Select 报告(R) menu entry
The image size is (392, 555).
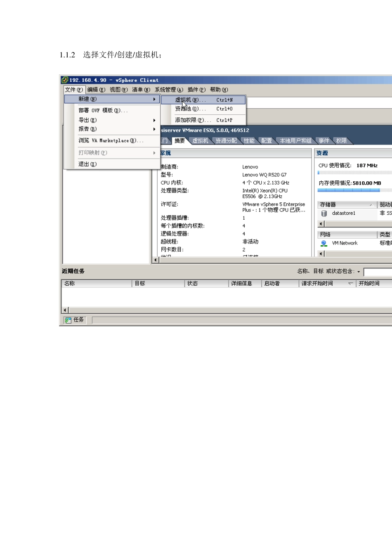[x=112, y=129]
